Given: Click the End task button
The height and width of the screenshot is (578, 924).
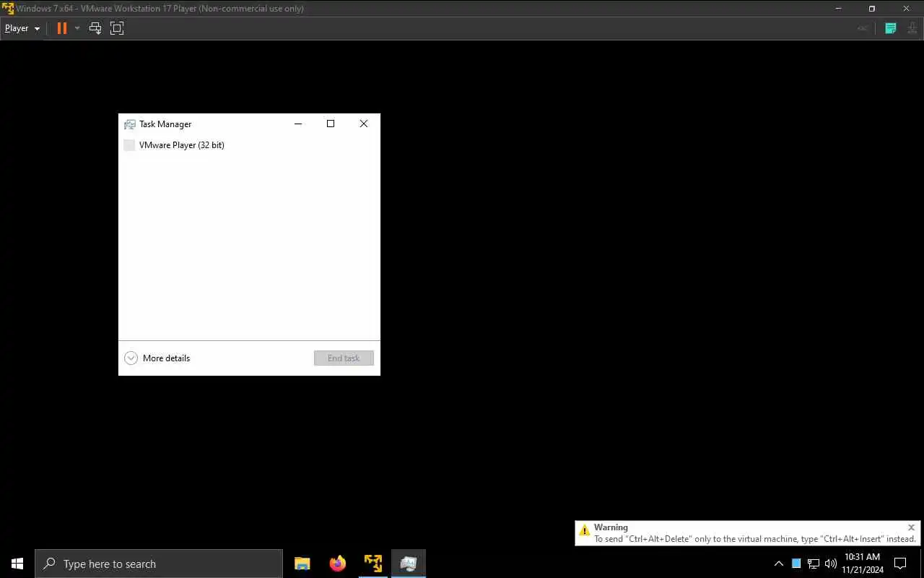Looking at the screenshot, I should tap(344, 358).
